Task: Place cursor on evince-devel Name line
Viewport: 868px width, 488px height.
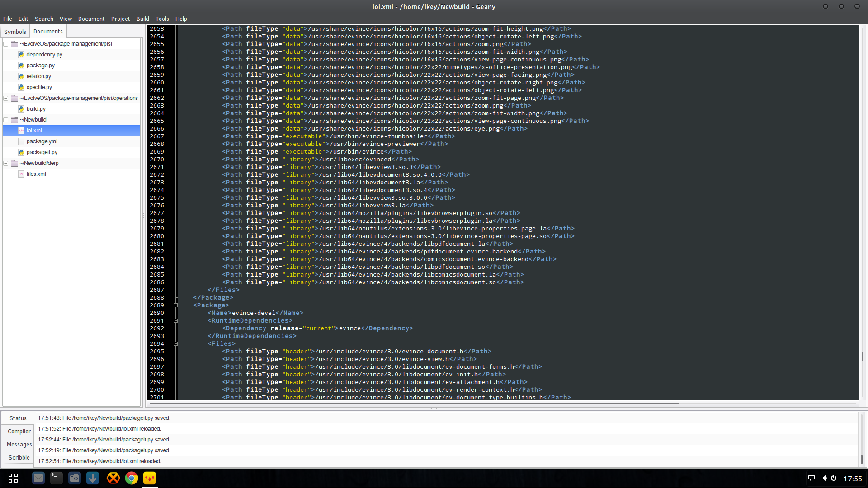Action: [x=255, y=313]
